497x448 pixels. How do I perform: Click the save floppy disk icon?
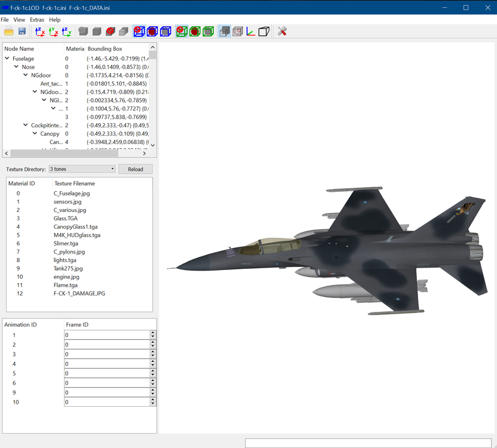(22, 32)
